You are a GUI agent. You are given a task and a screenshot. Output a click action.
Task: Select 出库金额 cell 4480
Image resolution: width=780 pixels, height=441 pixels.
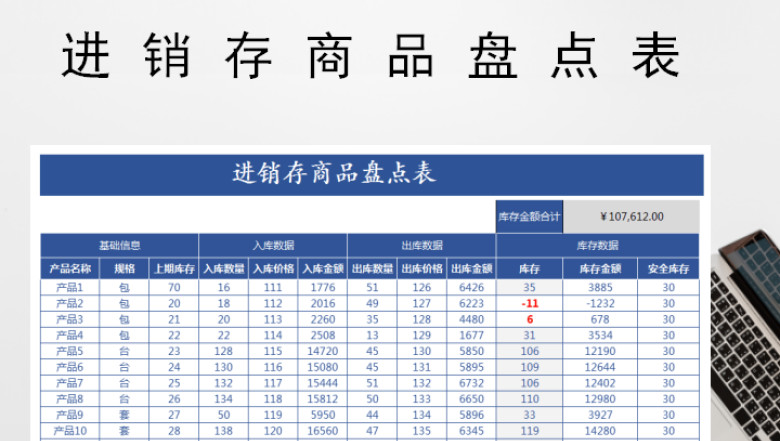point(472,319)
